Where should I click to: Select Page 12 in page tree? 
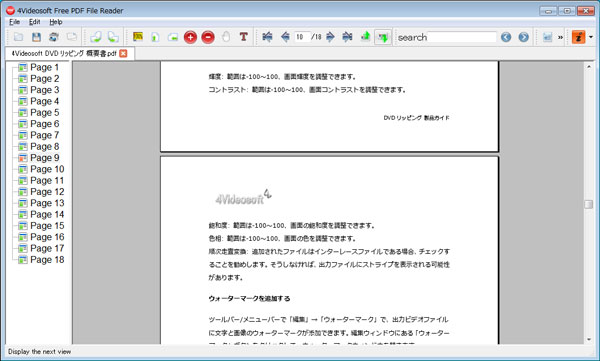click(x=47, y=192)
